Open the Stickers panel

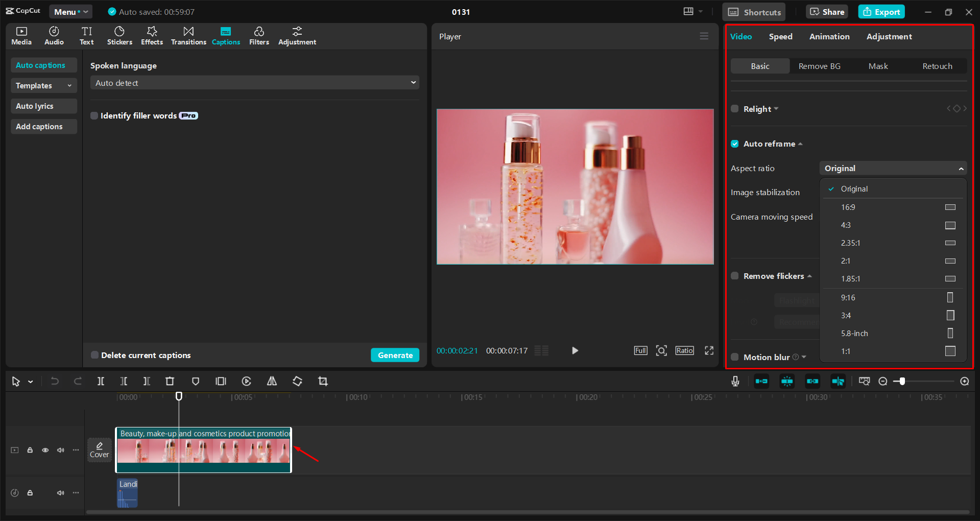[x=119, y=36]
